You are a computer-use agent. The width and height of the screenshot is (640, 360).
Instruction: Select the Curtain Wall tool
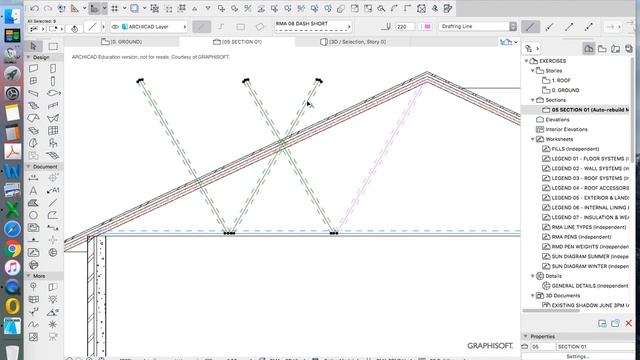pyautogui.click(x=53, y=131)
